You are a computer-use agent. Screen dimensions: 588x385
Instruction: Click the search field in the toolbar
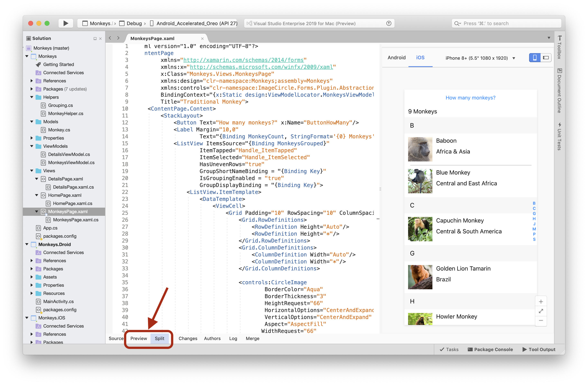pyautogui.click(x=506, y=24)
